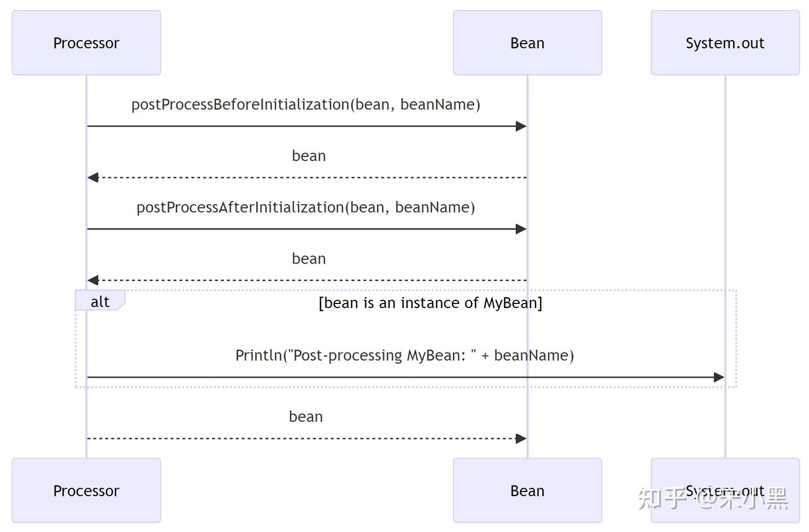Click arrowhead of first dashed bean return arrow
809x532 pixels.
(x=93, y=178)
